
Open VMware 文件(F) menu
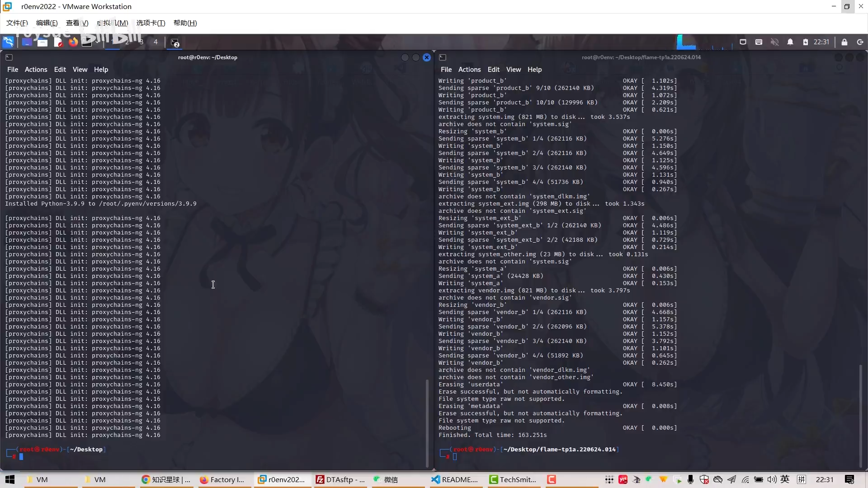(x=17, y=23)
